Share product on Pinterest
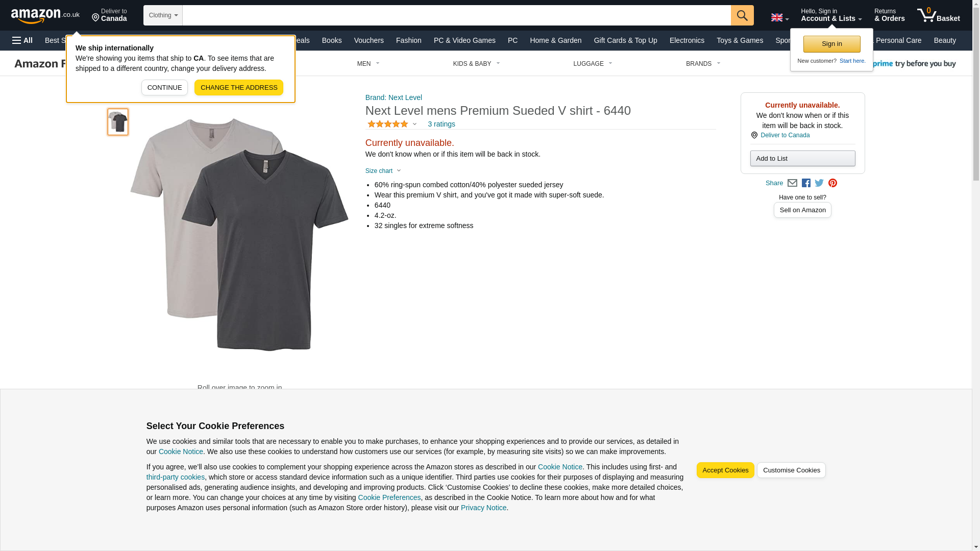This screenshot has height=551, width=980. (832, 183)
